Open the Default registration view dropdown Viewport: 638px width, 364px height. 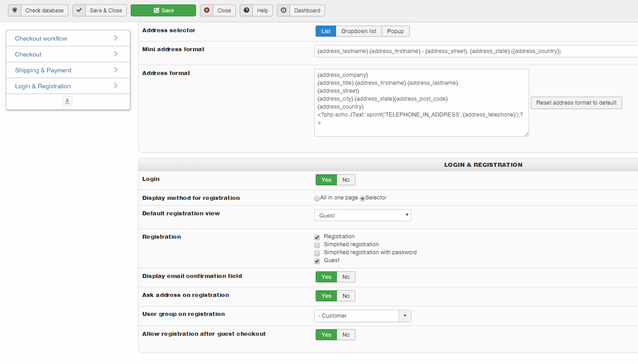[x=362, y=215]
